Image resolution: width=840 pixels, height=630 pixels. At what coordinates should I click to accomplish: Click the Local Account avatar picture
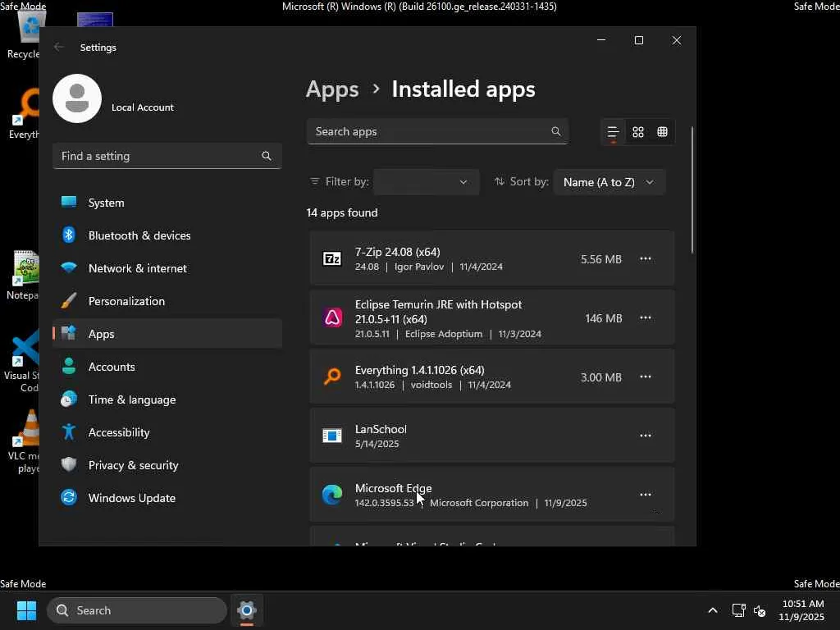pyautogui.click(x=77, y=98)
